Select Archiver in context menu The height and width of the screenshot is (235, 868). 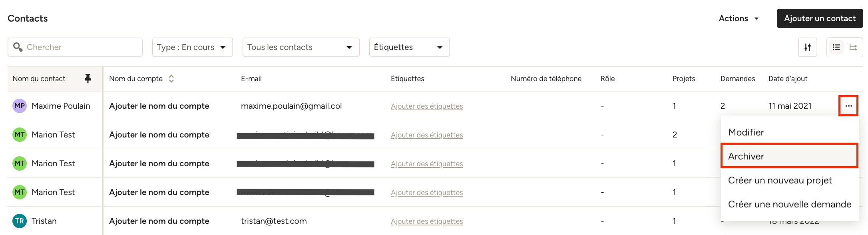coord(789,156)
